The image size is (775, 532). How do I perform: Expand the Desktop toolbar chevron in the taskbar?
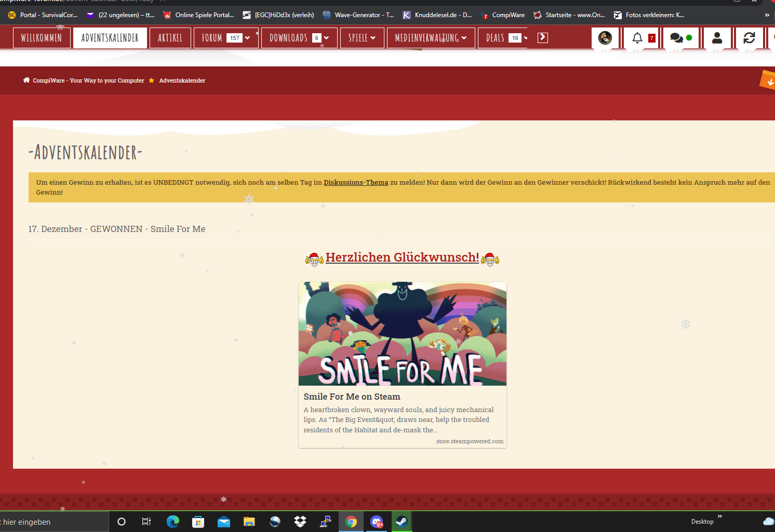pos(719,516)
